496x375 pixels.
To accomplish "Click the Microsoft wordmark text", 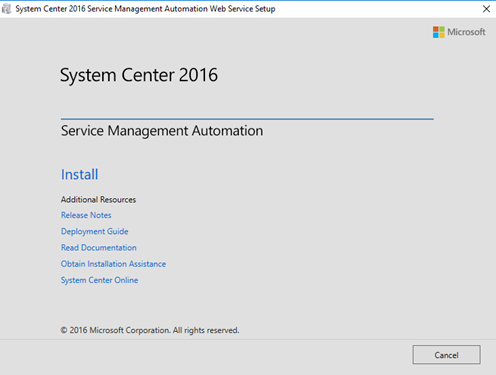I will [x=466, y=32].
